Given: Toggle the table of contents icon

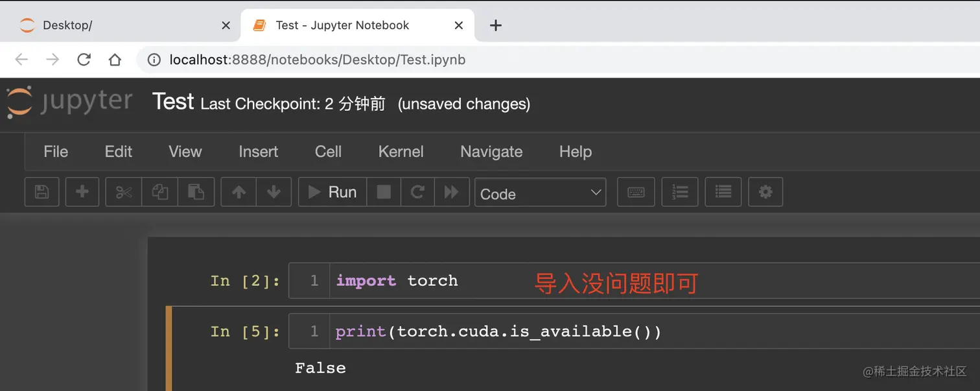Looking at the screenshot, I should pyautogui.click(x=723, y=192).
